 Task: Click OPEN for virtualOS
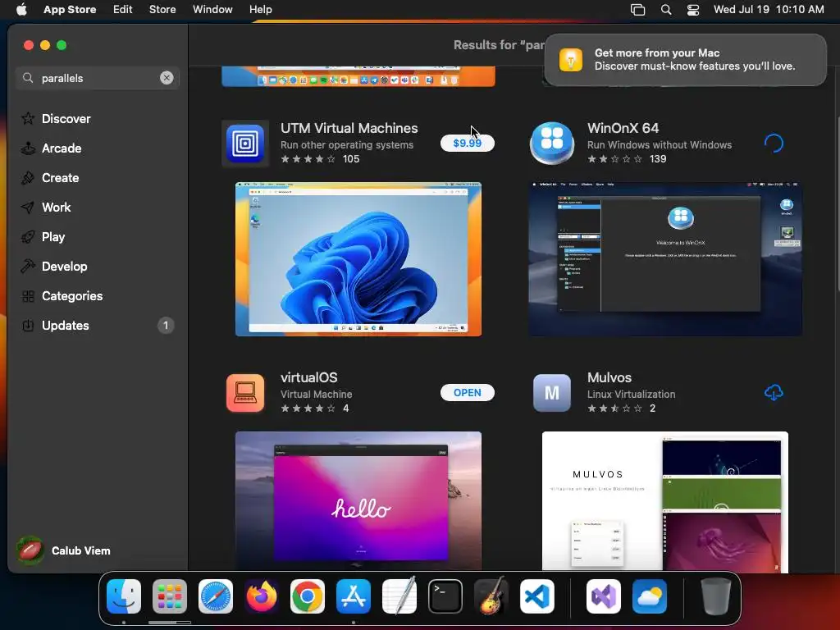pos(467,393)
